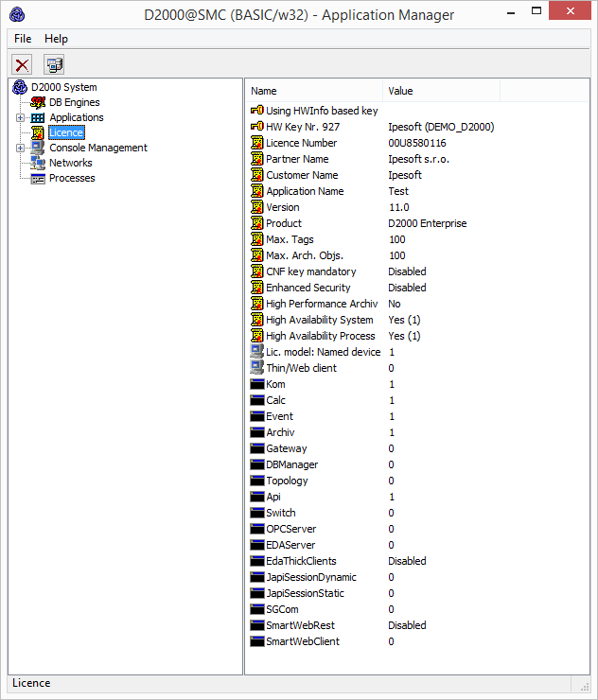This screenshot has width=598, height=700.
Task: Expand the Applications tree node
Action: [x=20, y=117]
